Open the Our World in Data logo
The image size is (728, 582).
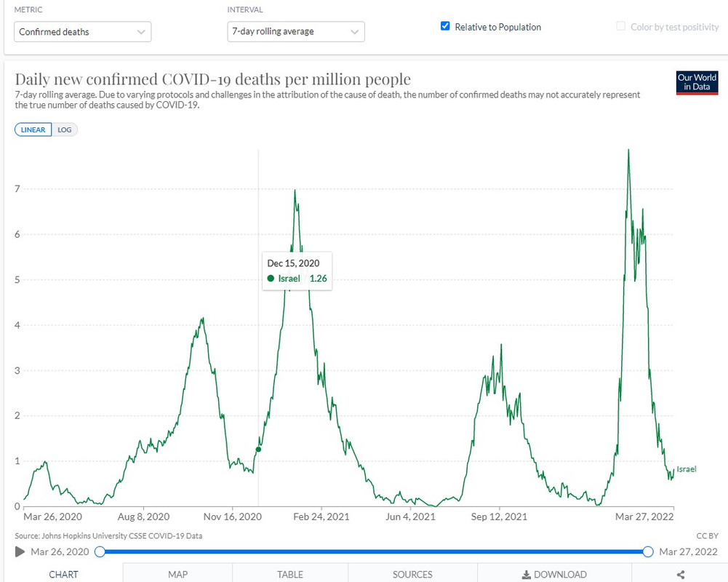click(x=697, y=83)
